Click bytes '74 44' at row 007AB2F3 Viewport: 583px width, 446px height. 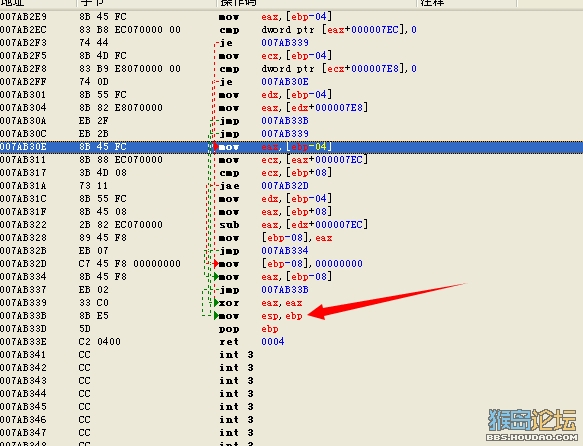point(93,43)
